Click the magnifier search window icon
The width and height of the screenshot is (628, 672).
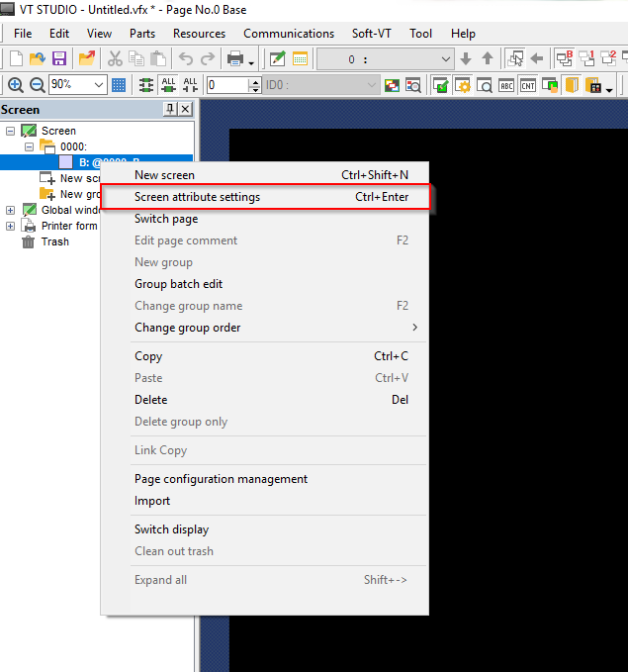coord(485,85)
